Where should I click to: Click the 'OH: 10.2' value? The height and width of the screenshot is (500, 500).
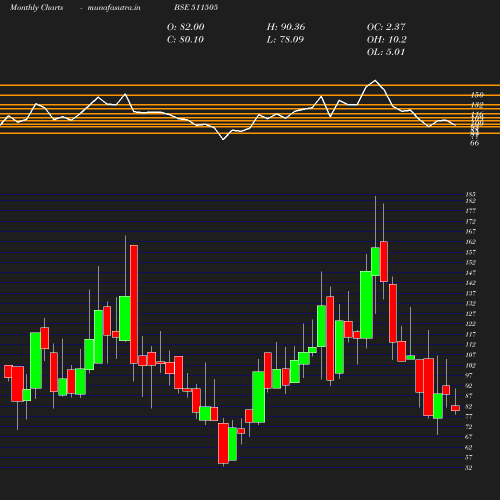[386, 39]
